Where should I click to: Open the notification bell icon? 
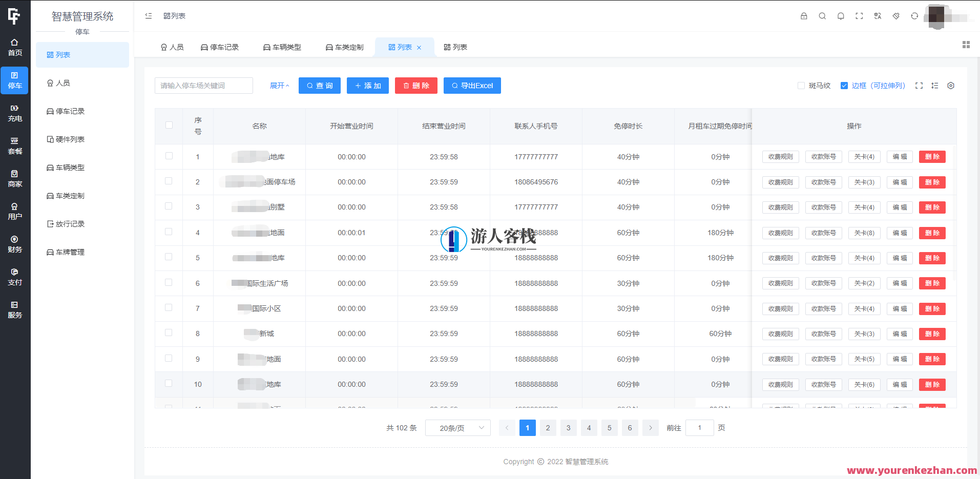841,16
